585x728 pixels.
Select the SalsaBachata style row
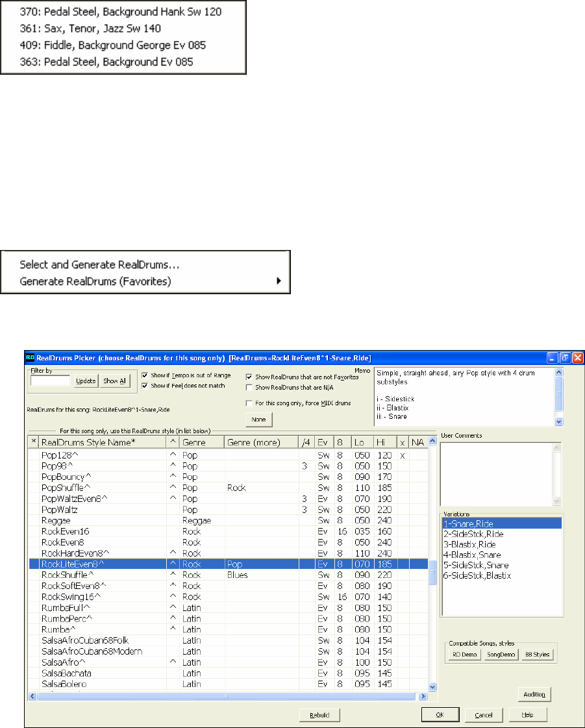pos(228,673)
